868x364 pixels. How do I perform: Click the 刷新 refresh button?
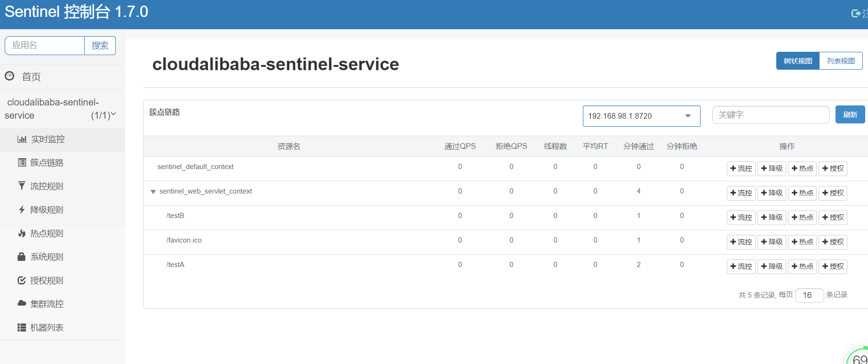pyautogui.click(x=850, y=114)
